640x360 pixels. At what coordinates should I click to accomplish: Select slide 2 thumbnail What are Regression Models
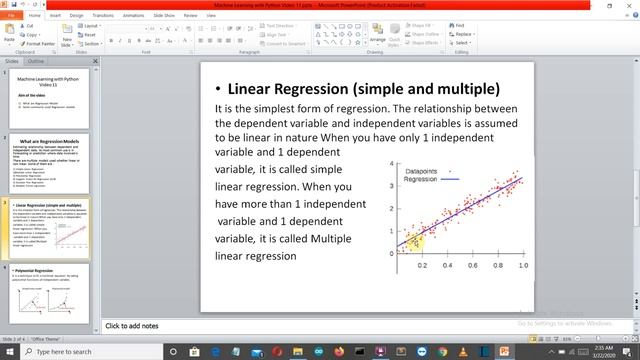pos(49,164)
